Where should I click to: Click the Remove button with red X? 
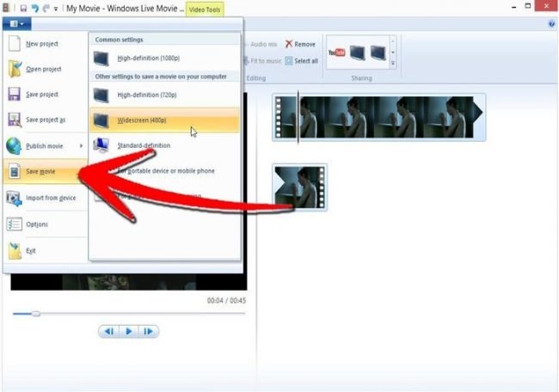[x=299, y=44]
